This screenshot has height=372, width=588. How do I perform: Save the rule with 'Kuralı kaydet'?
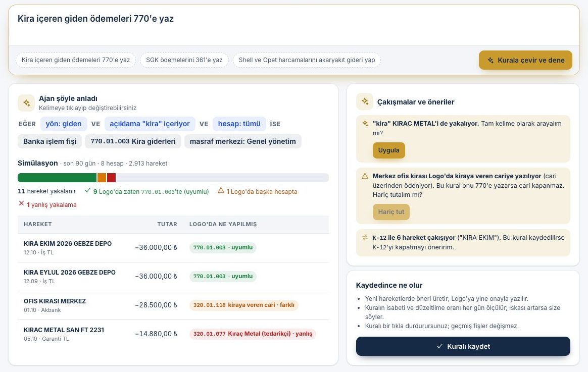point(463,347)
